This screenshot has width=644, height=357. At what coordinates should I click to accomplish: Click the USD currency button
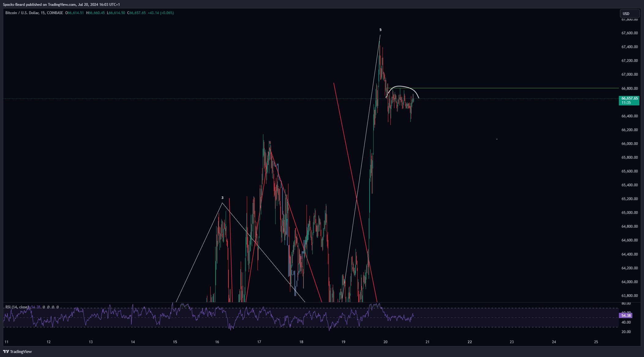(x=629, y=13)
